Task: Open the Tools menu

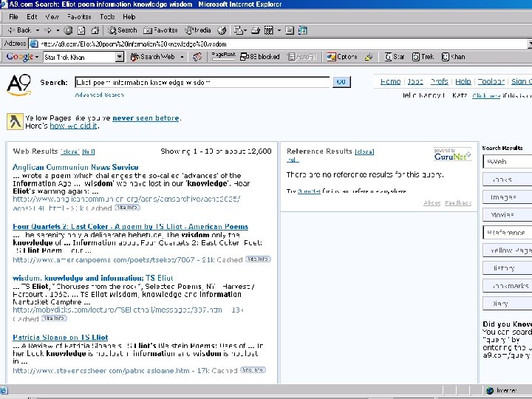Action: pos(107,16)
